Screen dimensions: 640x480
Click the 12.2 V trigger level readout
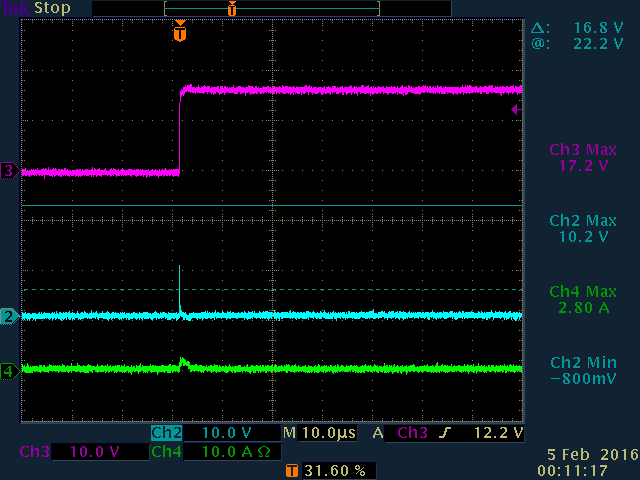tap(498, 433)
